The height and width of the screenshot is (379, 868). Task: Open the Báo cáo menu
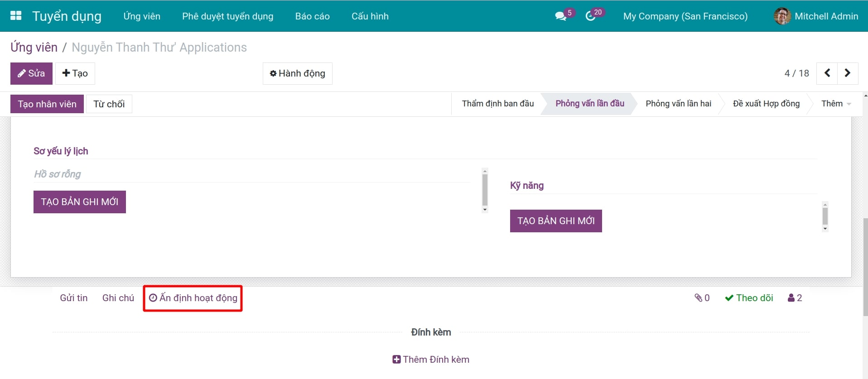[x=312, y=16]
